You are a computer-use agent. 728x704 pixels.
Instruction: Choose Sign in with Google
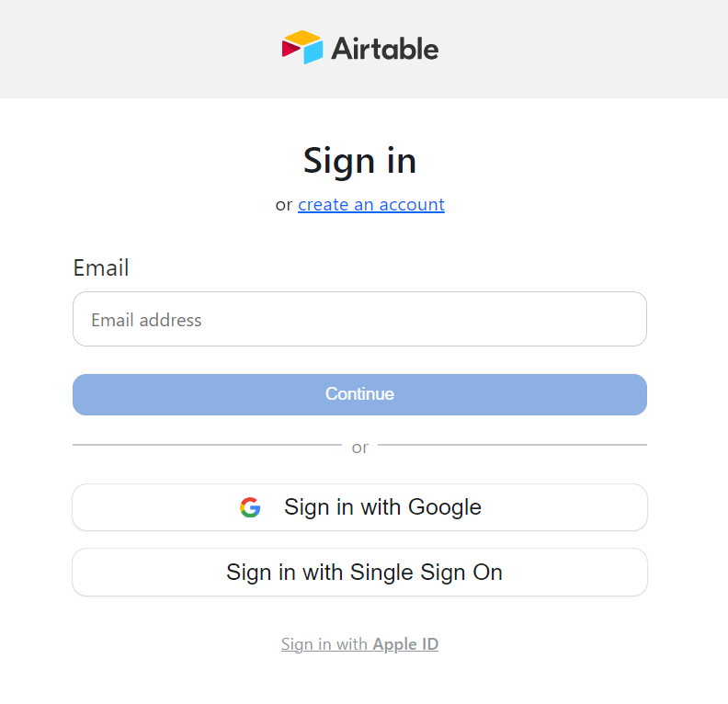[359, 507]
